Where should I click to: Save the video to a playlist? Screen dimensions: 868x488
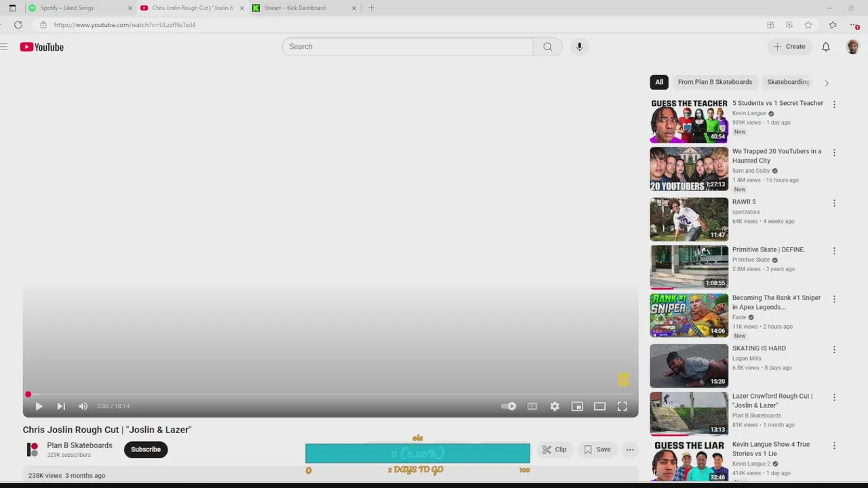pos(597,449)
